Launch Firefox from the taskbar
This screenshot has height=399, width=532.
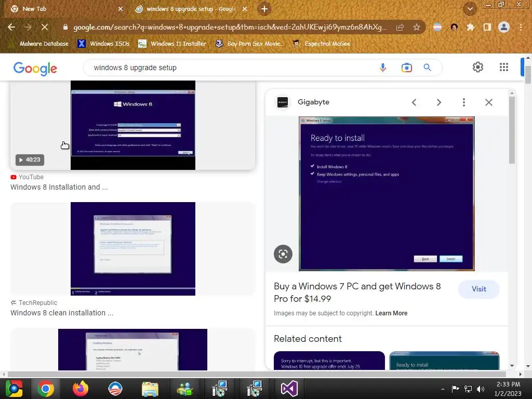[x=81, y=389]
